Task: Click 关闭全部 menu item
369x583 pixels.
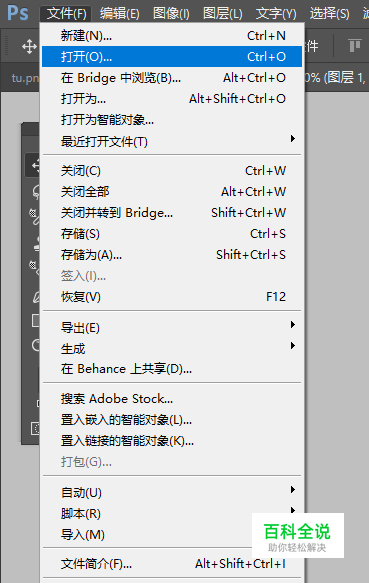Action: pyautogui.click(x=172, y=192)
